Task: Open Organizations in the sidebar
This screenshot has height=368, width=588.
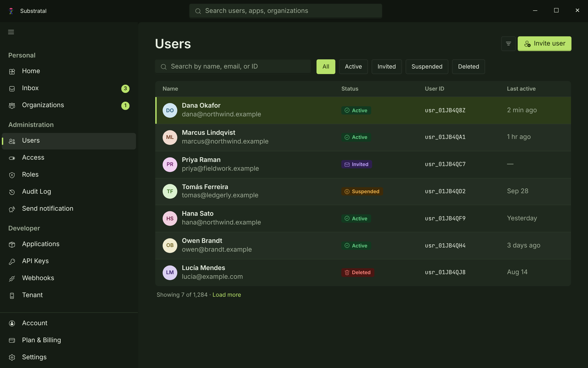Action: coord(69,105)
